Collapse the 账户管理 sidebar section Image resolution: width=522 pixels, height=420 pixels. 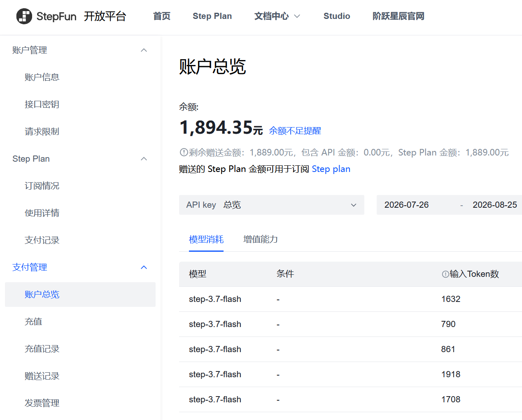point(144,50)
